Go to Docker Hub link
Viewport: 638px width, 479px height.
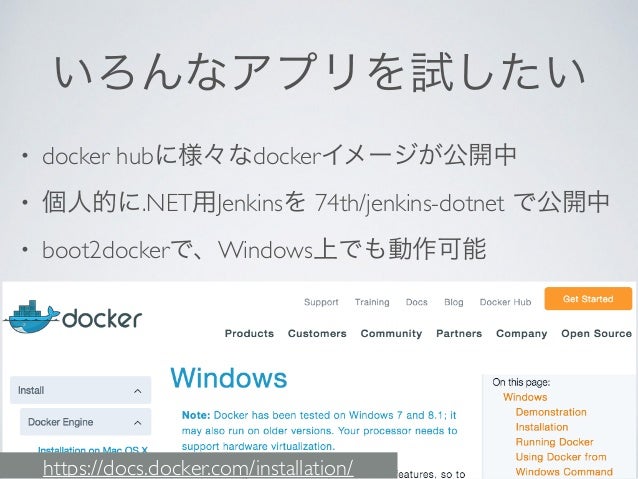[505, 302]
